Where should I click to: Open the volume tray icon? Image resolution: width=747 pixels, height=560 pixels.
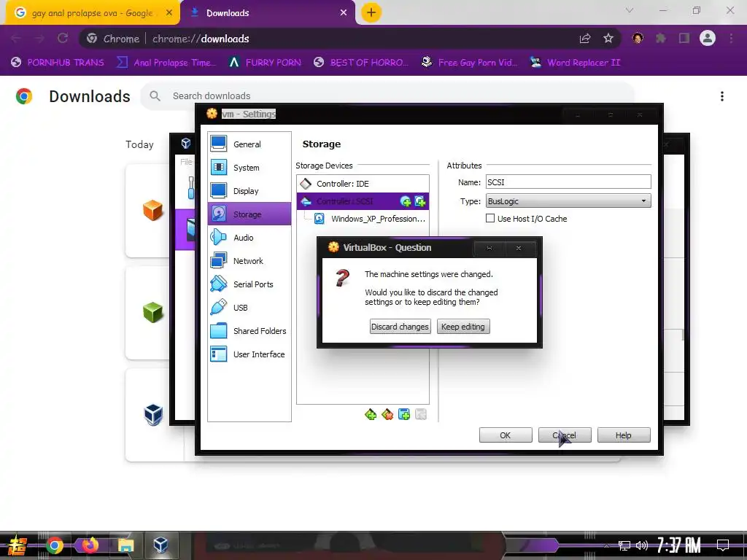(642, 545)
